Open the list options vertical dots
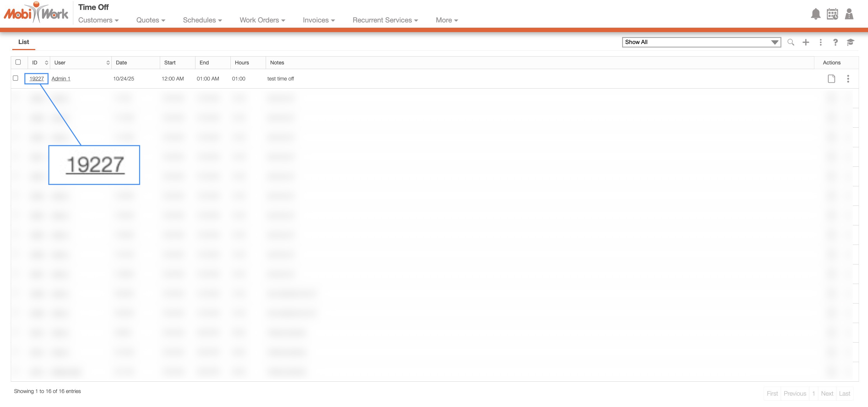The height and width of the screenshot is (407, 868). 820,42
